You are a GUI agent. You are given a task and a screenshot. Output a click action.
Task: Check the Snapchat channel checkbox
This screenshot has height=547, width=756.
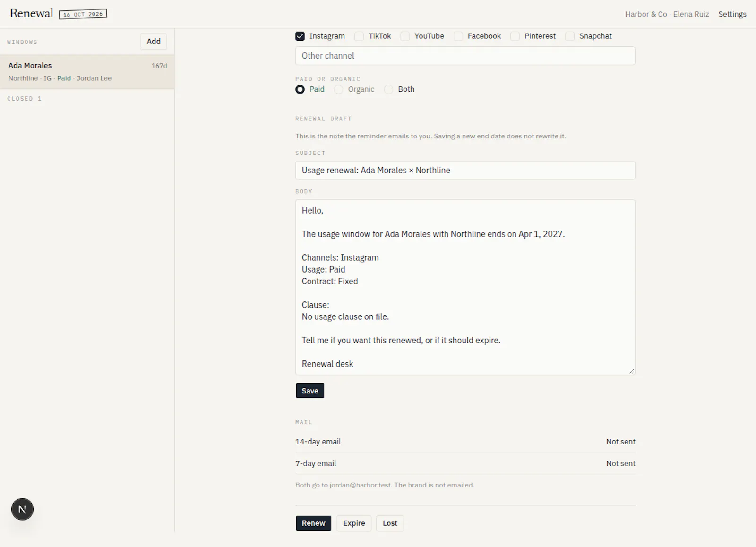click(x=570, y=36)
